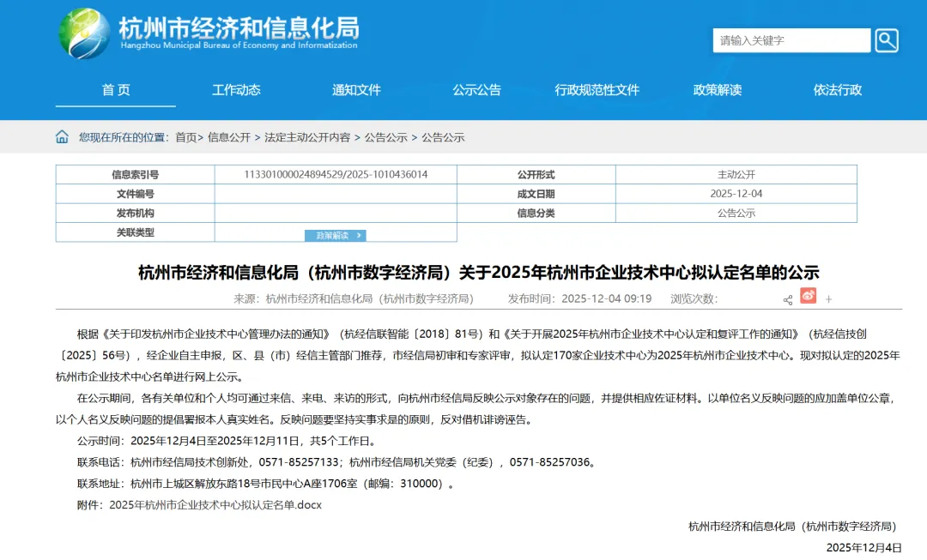This screenshot has width=927, height=560.
Task: Download the 2025年杭州市企业技术中心拟认定名单.docx attachment
Action: tap(215, 505)
